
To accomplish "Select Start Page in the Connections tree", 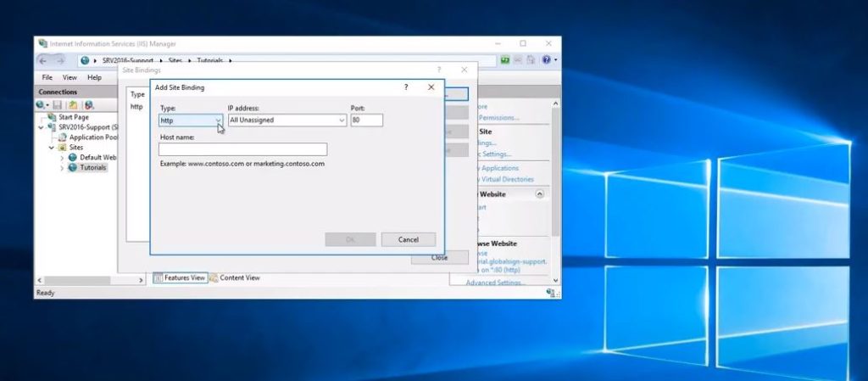I will pyautogui.click(x=74, y=117).
